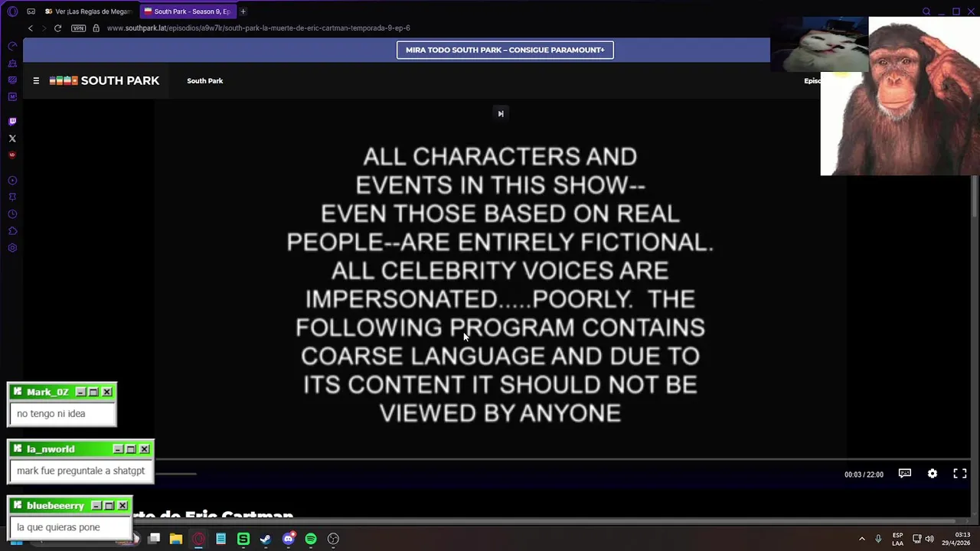980x551 pixels.
Task: Search in Opera with magnifier icon
Action: 926,11
